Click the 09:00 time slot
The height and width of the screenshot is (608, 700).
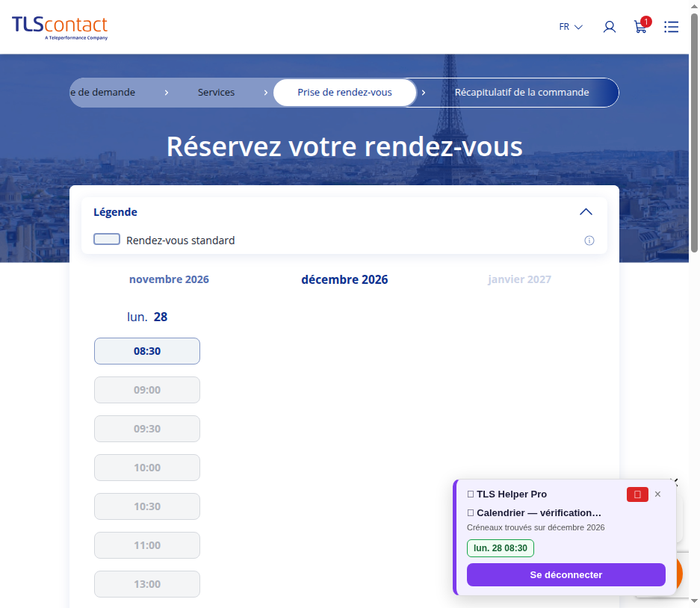pyautogui.click(x=147, y=390)
